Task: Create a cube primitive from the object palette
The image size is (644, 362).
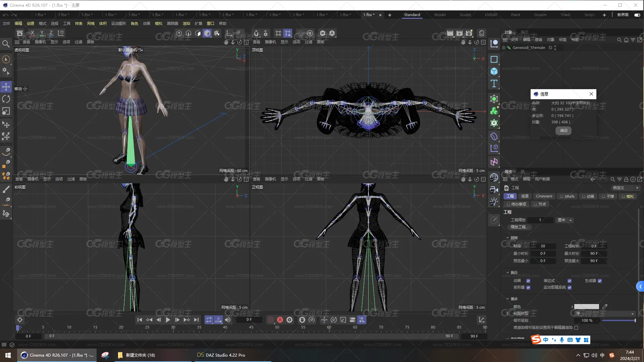Action: tap(494, 71)
